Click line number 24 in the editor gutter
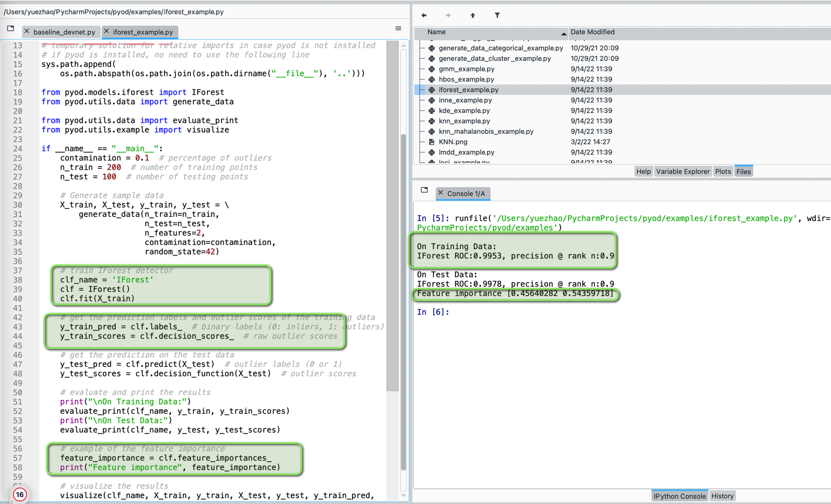831x504 pixels. [18, 149]
